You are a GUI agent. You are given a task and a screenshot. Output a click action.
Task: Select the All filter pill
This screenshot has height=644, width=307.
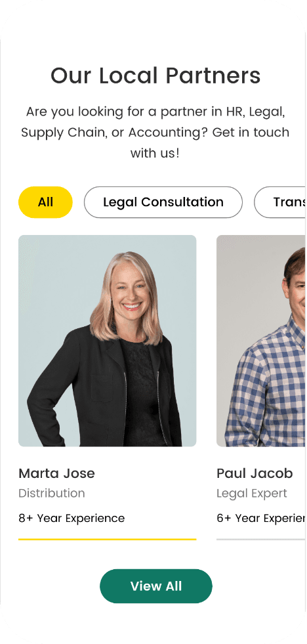[x=45, y=202]
